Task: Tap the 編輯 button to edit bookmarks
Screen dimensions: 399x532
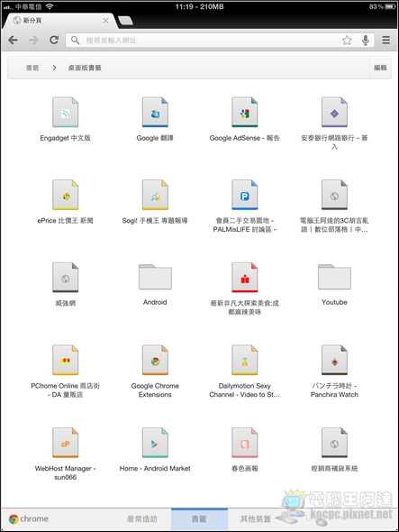Action: click(380, 68)
